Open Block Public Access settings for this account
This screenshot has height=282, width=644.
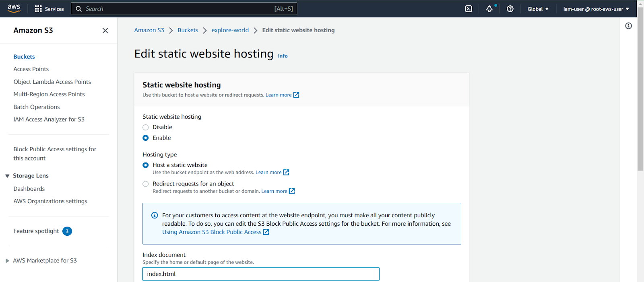click(55, 154)
